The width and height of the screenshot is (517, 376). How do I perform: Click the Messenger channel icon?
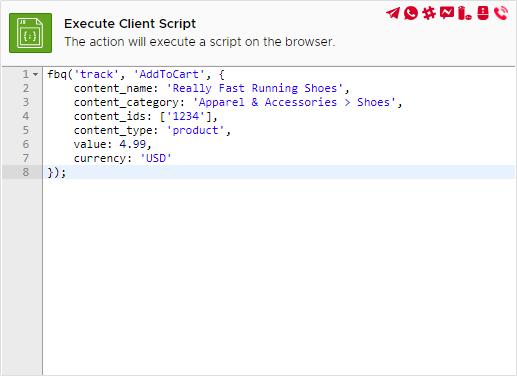447,13
